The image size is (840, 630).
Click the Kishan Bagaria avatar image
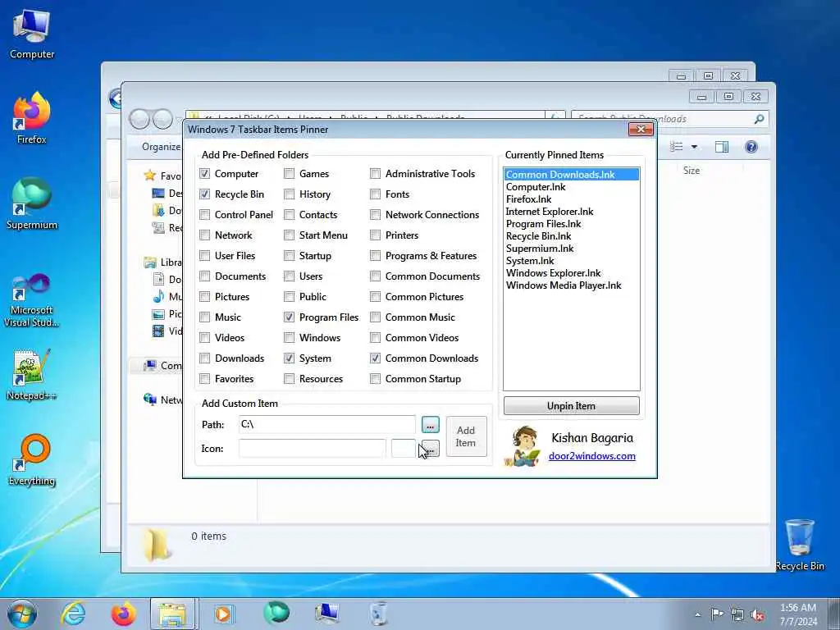(x=523, y=445)
